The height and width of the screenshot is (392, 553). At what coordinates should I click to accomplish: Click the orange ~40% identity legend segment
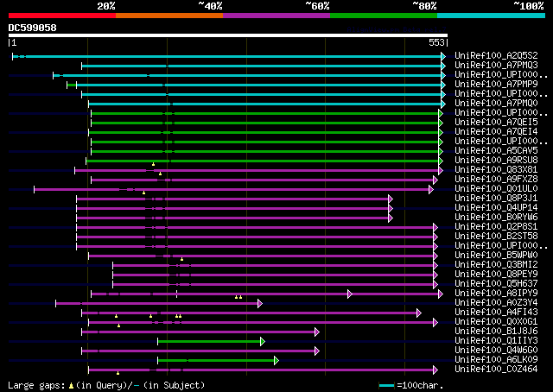coord(169,16)
